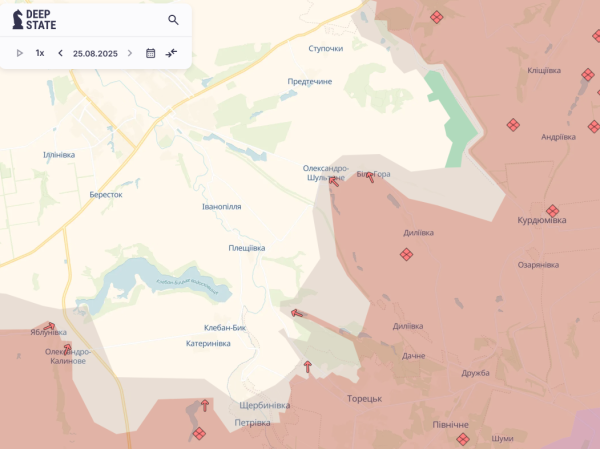Screen dimensions: 600x449
Task: Click the Іллінівка label
Action: [59, 155]
